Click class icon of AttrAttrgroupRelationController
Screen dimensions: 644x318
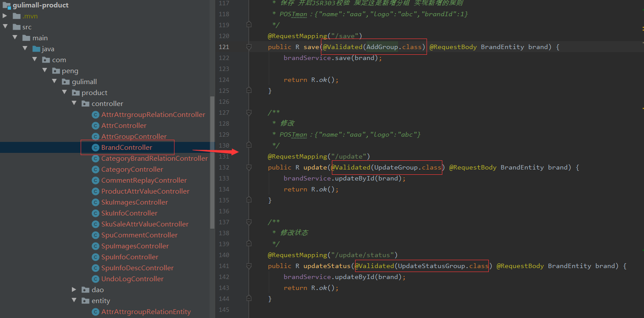coord(95,115)
